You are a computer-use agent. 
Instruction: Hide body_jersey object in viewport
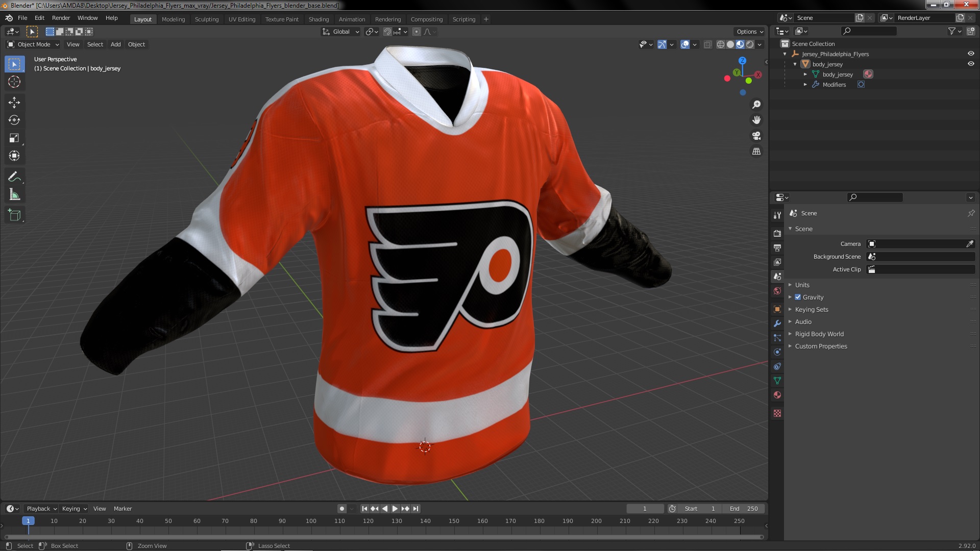click(x=971, y=64)
